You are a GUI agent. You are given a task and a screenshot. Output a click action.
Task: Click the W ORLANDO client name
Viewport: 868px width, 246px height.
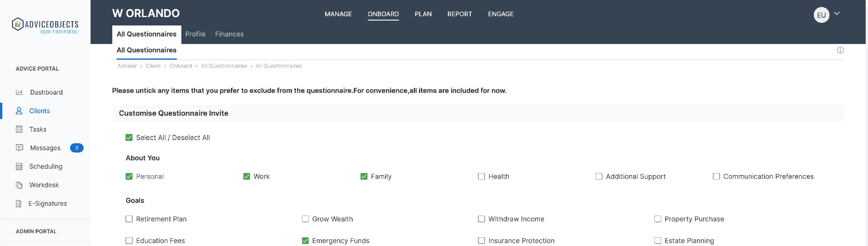point(146,13)
